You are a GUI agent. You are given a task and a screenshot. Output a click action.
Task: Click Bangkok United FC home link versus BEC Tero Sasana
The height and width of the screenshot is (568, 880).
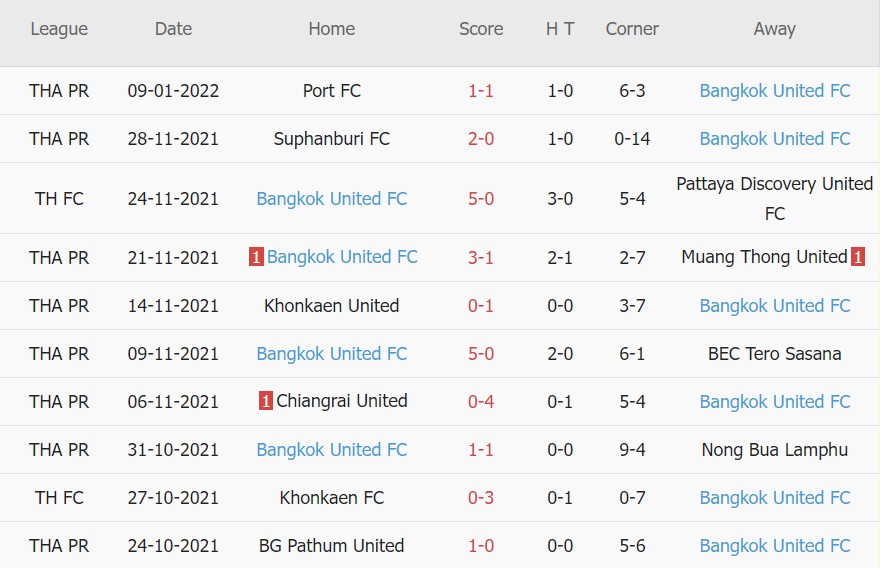pos(331,354)
